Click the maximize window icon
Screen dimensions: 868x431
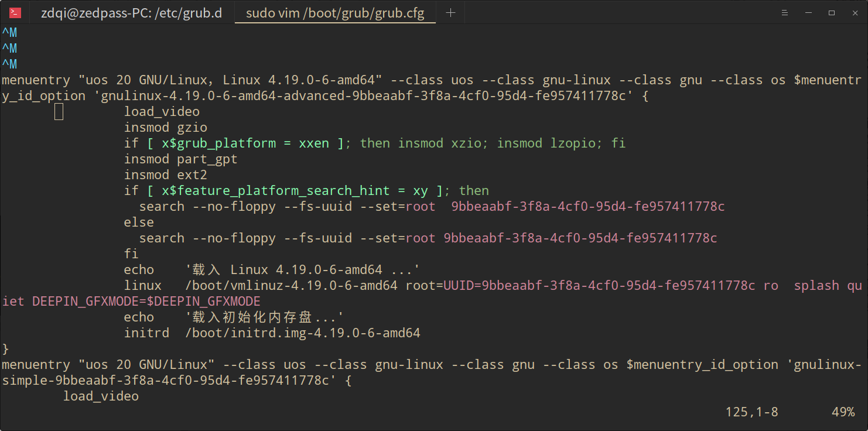click(832, 12)
